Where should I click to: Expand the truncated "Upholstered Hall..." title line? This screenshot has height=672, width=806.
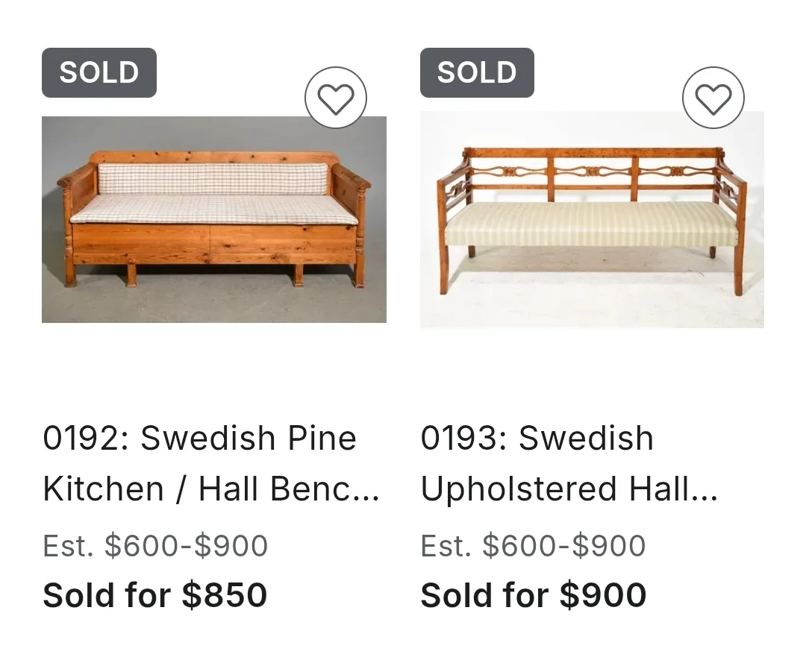569,489
